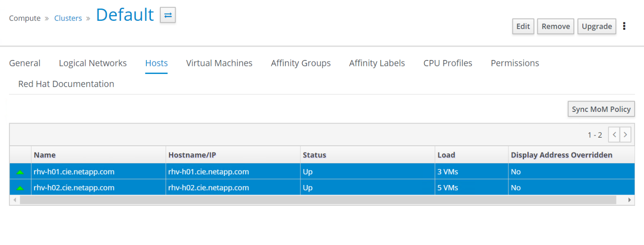Go to the next page of hosts
Image resolution: width=644 pixels, height=245 pixels.
click(x=625, y=134)
